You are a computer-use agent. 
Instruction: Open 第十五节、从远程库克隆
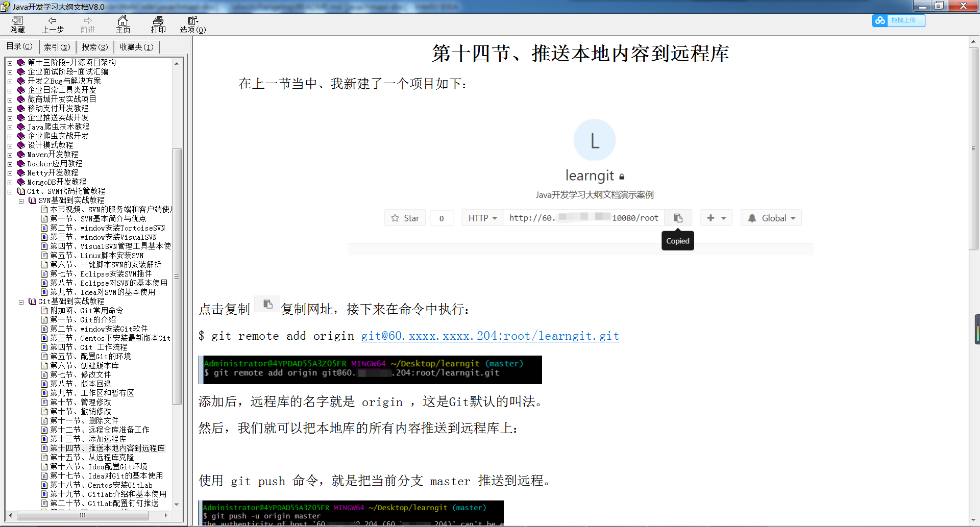(x=92, y=457)
